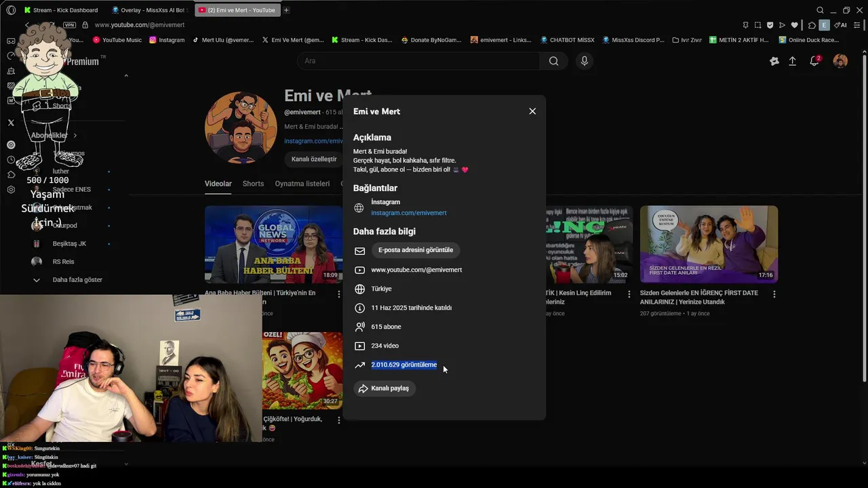Click the address bar URL
The image size is (868, 488).
coord(140,25)
